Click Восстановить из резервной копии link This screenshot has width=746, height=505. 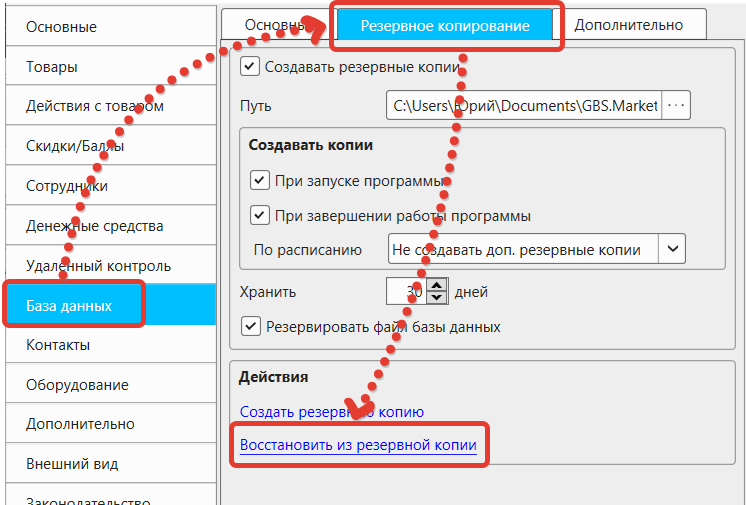pyautogui.click(x=358, y=443)
